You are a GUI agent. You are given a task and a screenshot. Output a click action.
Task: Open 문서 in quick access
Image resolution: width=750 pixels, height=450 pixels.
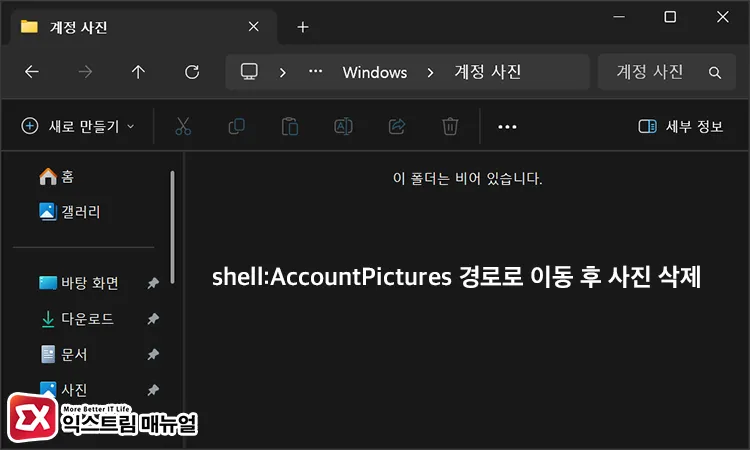click(64, 354)
